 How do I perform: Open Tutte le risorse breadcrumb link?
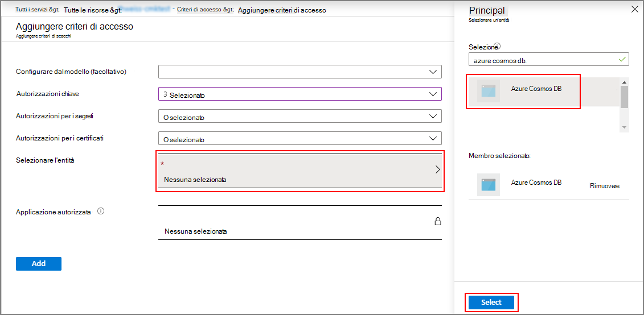[93, 10]
